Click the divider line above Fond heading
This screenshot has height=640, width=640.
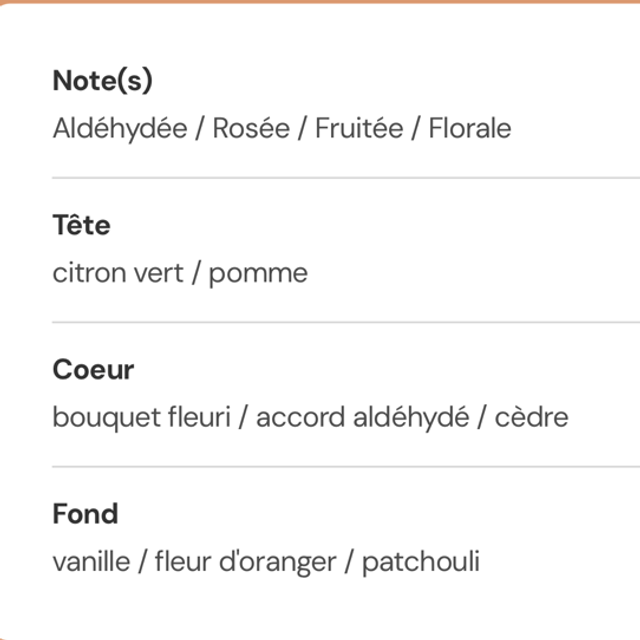coord(345,466)
